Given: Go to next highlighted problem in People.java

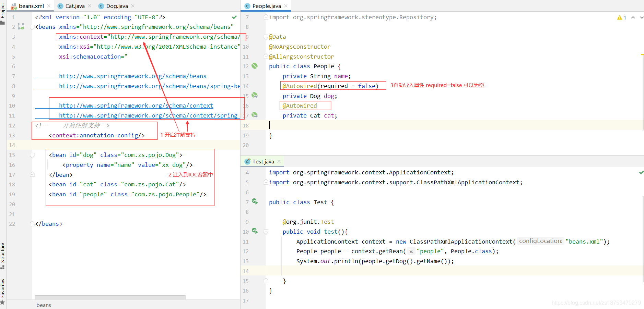Looking at the screenshot, I should [641, 17].
